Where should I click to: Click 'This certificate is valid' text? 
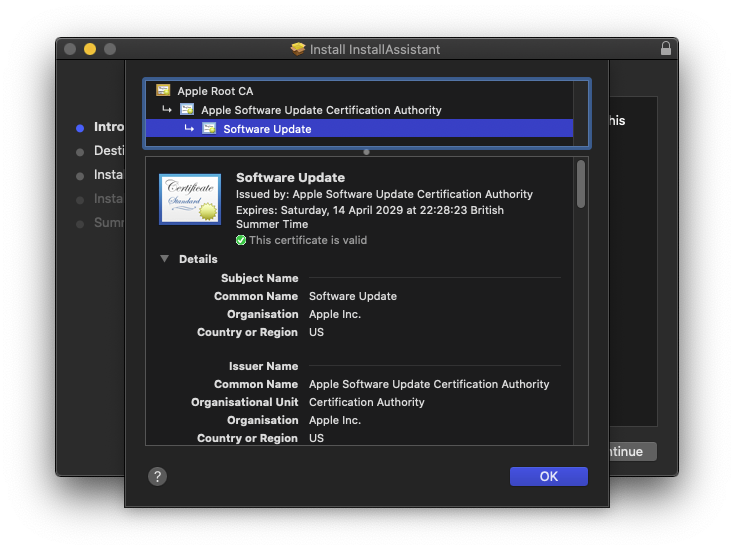tap(308, 240)
